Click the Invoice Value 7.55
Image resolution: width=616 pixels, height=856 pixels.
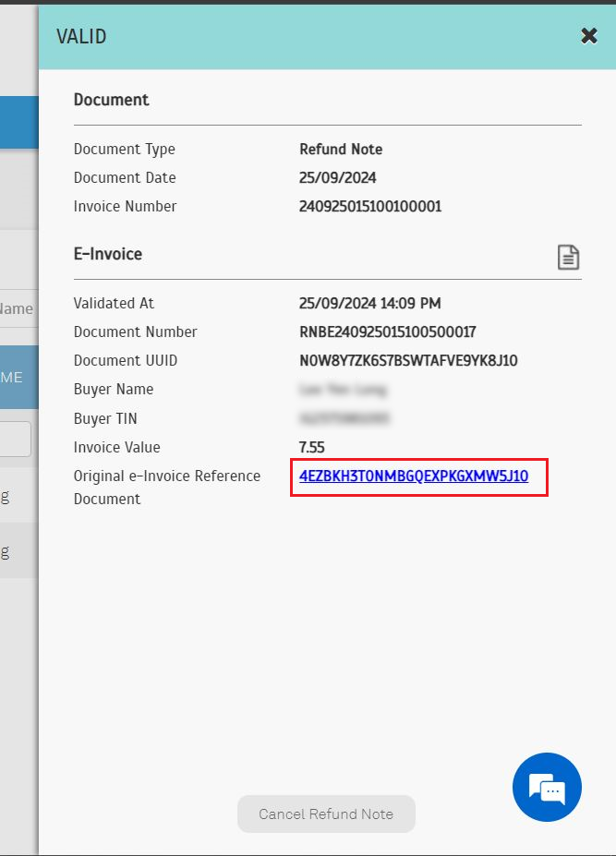click(x=312, y=447)
